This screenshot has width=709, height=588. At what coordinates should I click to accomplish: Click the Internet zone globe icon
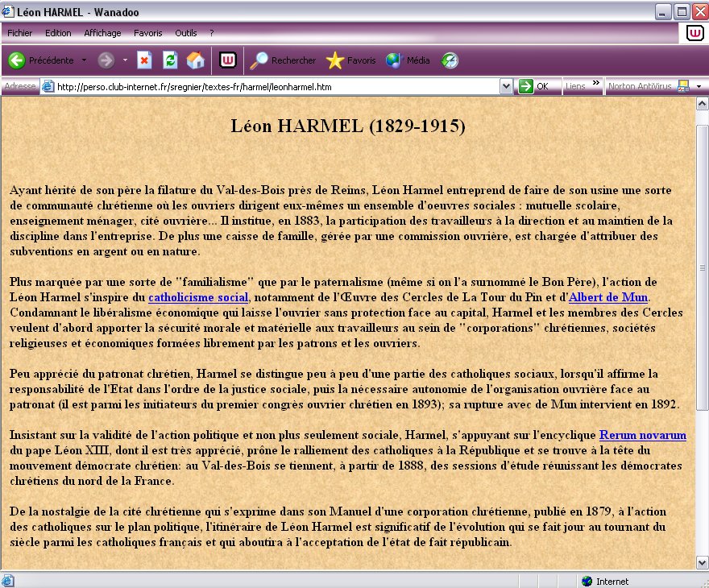587,582
